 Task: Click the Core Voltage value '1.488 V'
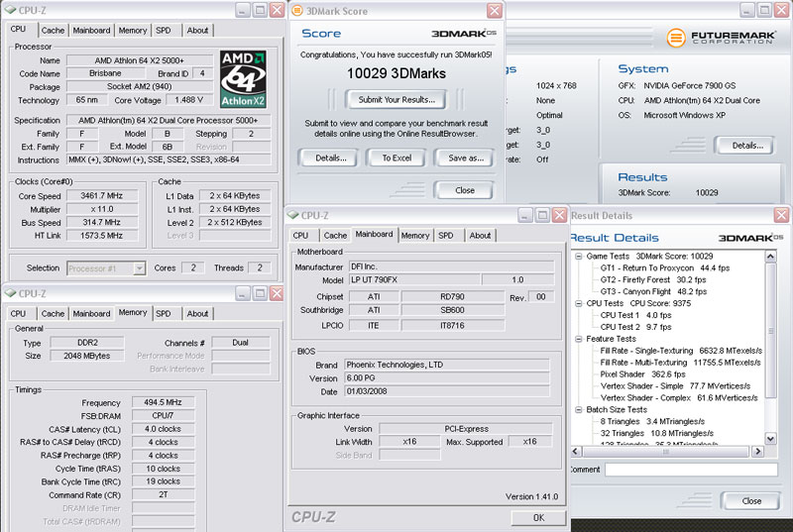point(189,100)
